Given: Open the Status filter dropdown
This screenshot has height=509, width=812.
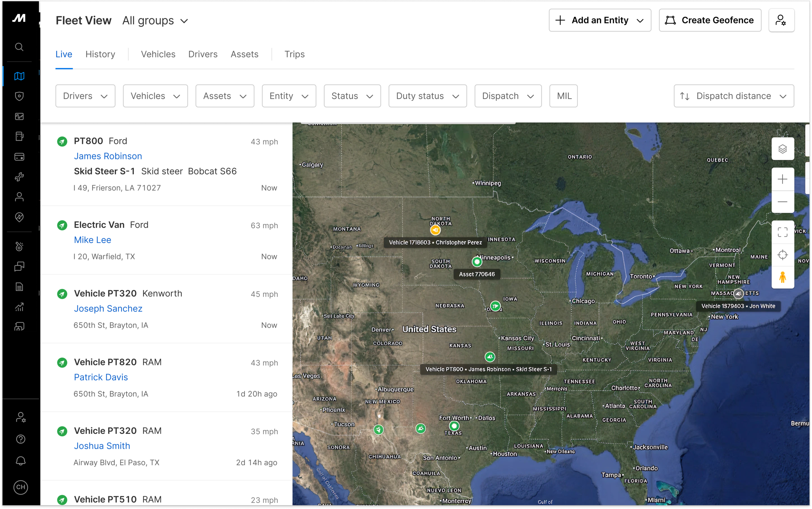Looking at the screenshot, I should tap(352, 96).
